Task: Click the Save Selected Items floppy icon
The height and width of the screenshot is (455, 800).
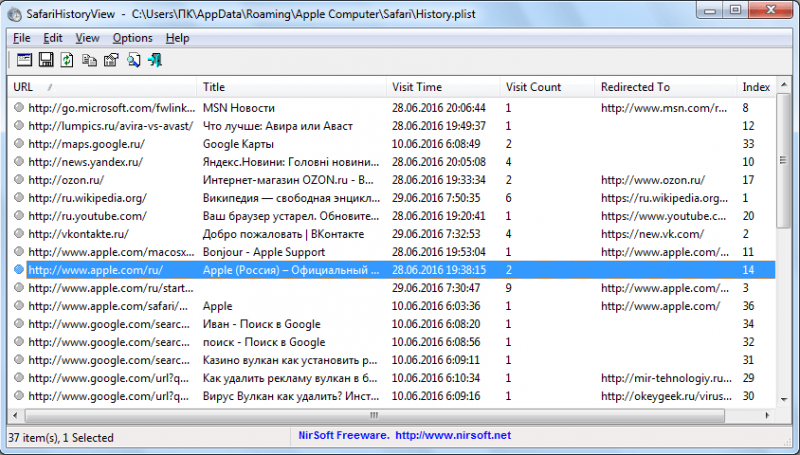Action: (x=46, y=60)
